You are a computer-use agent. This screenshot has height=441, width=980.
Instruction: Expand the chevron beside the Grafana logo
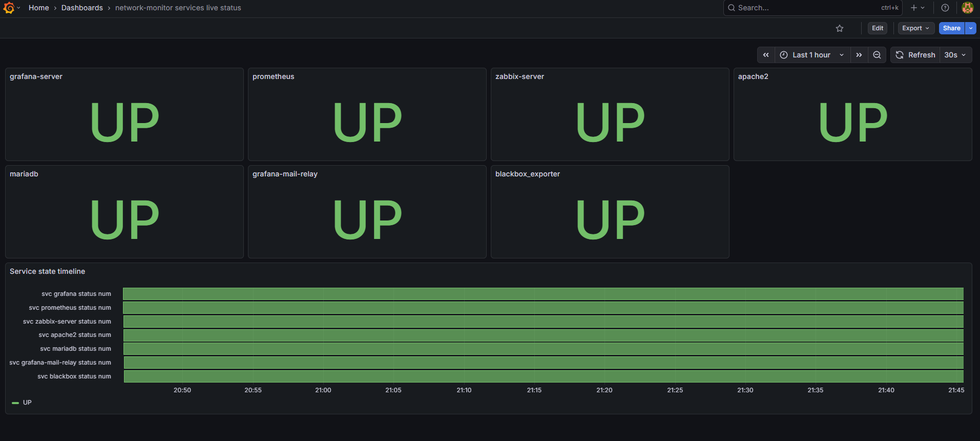(x=18, y=8)
